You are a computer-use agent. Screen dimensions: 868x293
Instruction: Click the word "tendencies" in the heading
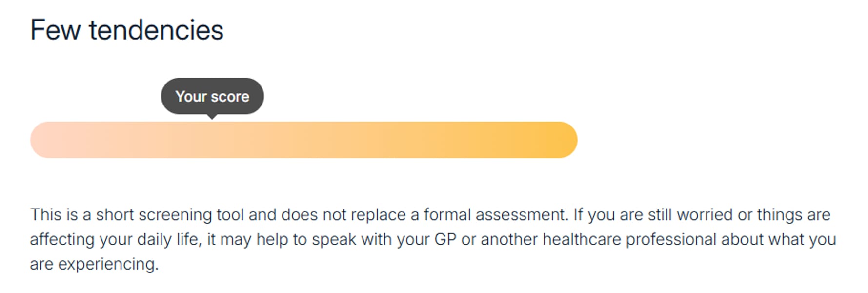click(x=156, y=30)
